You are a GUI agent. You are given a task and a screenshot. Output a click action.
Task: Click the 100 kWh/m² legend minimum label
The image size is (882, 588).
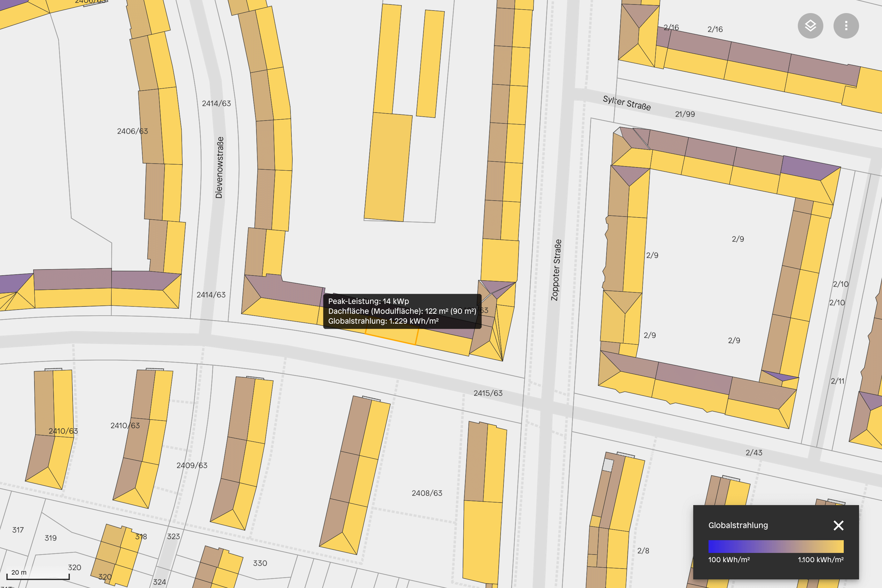click(729, 560)
